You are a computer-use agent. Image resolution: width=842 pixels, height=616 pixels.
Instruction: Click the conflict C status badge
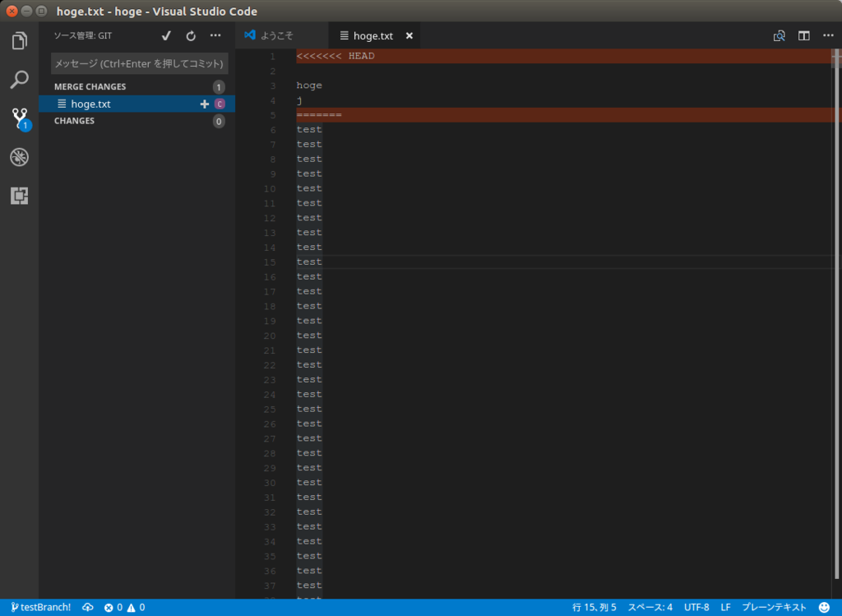(219, 104)
